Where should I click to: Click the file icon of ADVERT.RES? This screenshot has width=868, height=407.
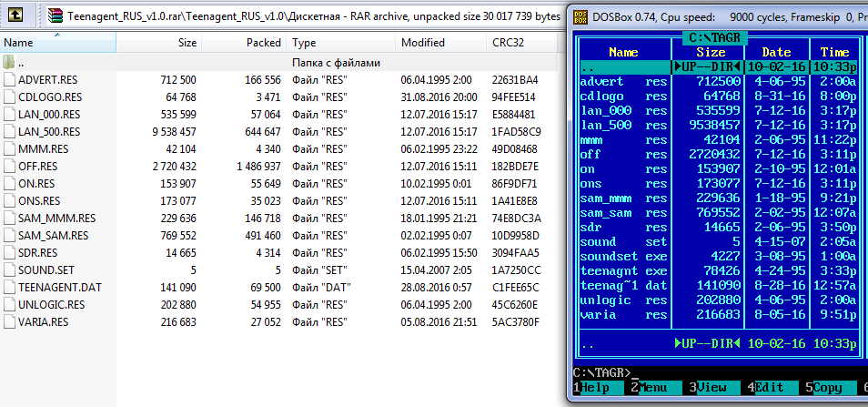9,80
